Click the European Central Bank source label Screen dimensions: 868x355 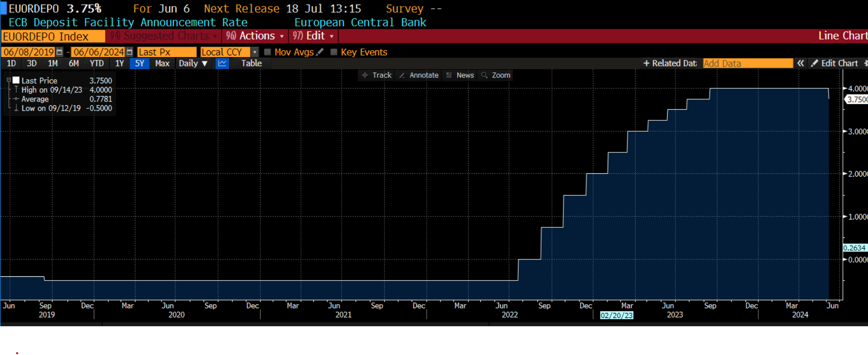click(x=360, y=22)
